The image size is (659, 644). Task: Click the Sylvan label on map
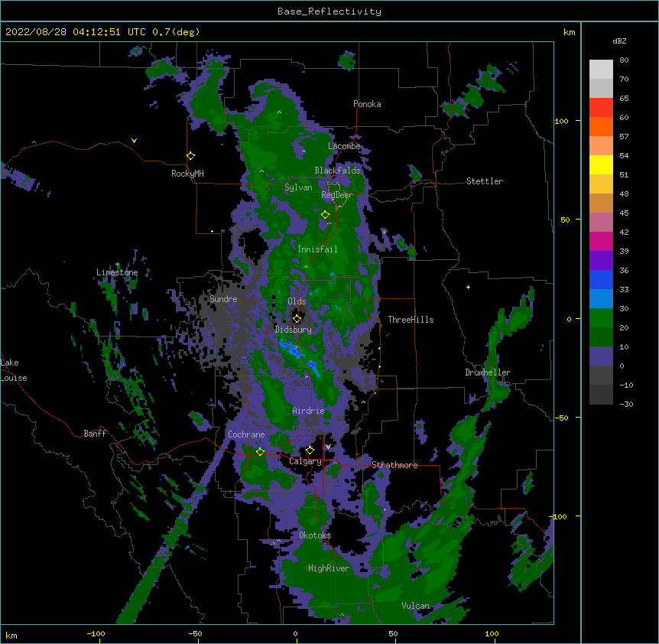point(298,187)
